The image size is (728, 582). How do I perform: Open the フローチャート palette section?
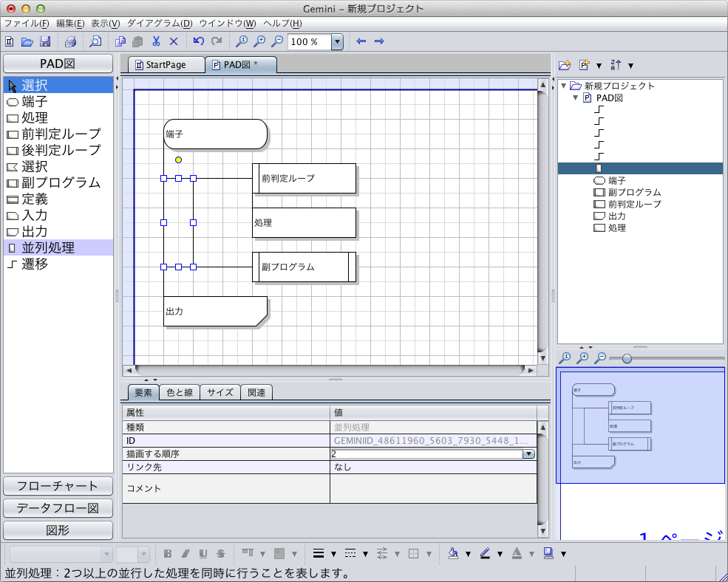(x=58, y=486)
